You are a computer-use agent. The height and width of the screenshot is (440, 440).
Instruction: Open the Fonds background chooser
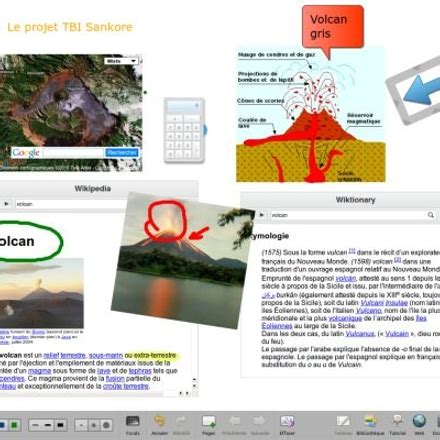pos(133,421)
